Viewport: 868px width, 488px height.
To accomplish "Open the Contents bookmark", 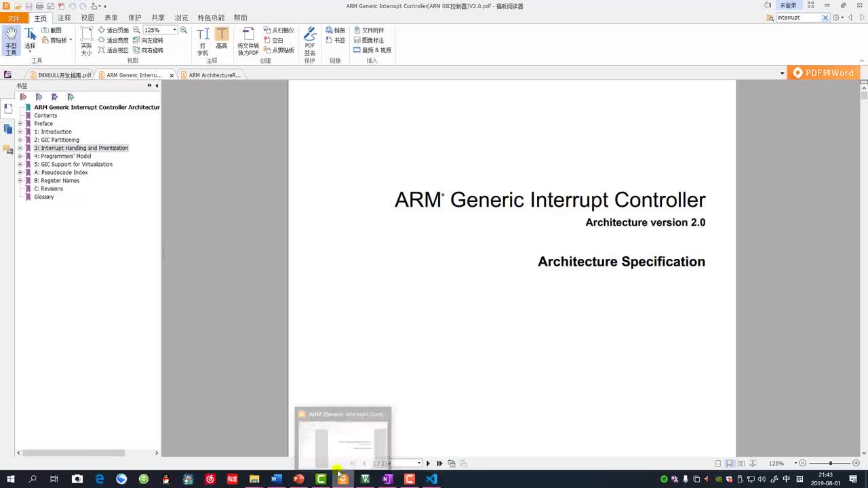I will (x=45, y=115).
